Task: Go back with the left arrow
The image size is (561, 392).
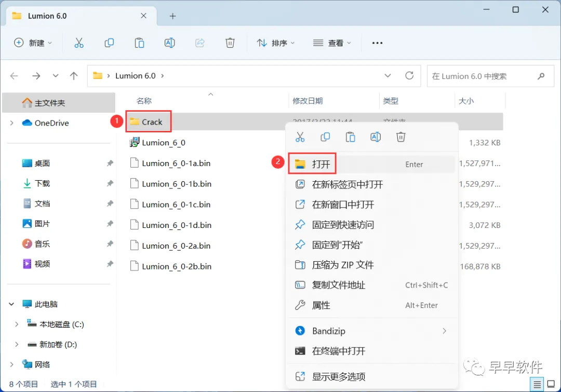Action: [x=14, y=76]
